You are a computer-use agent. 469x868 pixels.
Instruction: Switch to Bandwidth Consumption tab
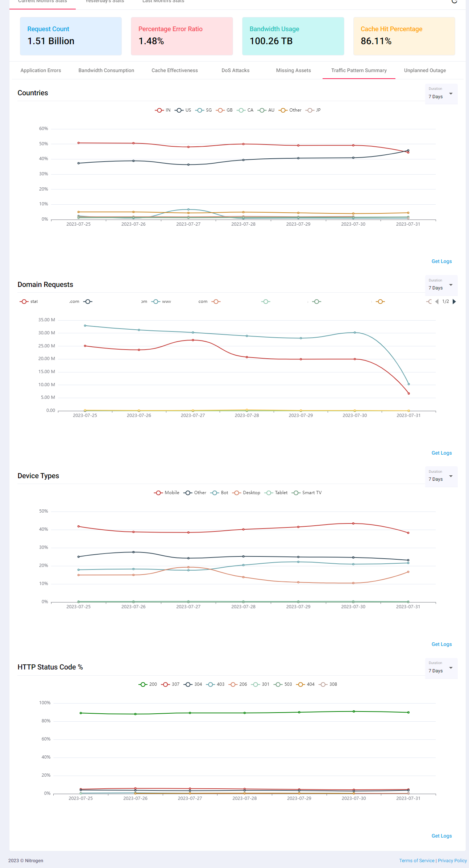106,70
